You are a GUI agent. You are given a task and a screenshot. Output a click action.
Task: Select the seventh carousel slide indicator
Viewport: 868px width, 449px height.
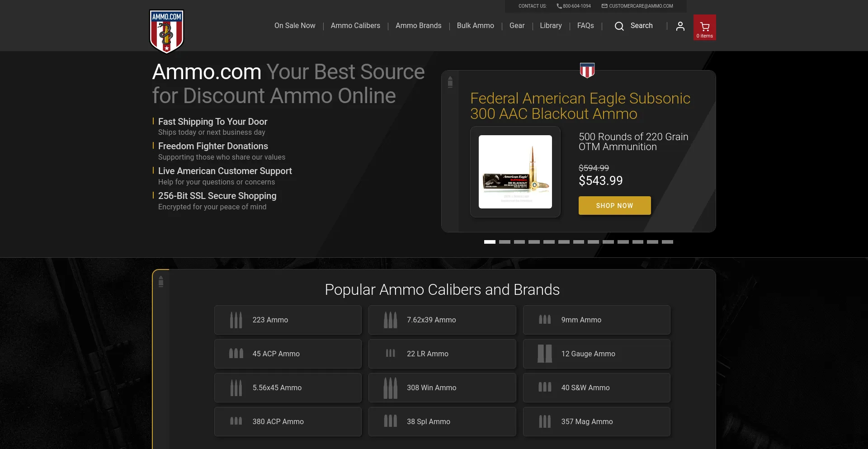[x=579, y=242]
